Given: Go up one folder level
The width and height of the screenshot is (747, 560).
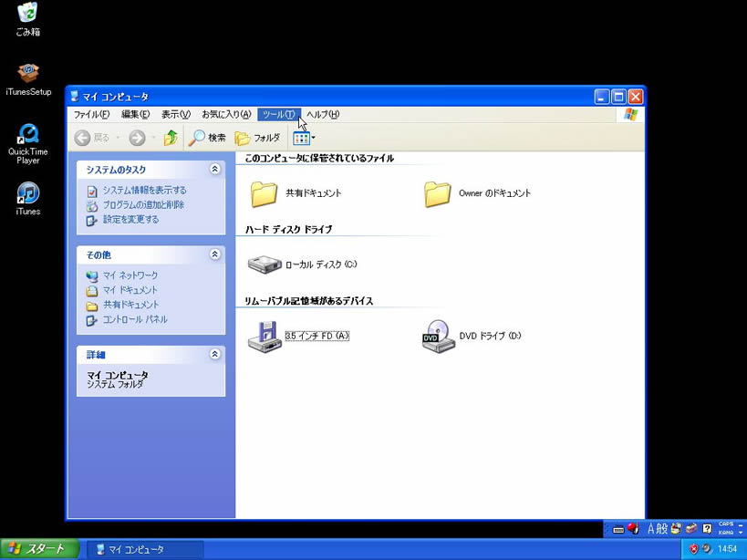Looking at the screenshot, I should [x=171, y=138].
